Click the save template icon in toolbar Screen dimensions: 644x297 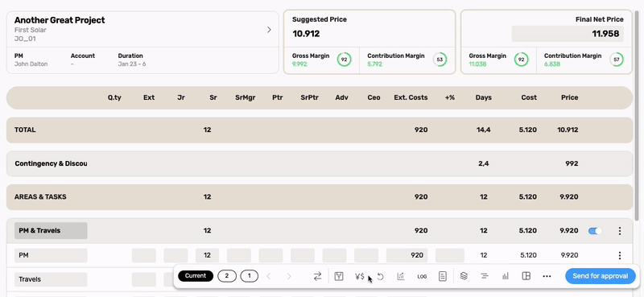[339, 276]
